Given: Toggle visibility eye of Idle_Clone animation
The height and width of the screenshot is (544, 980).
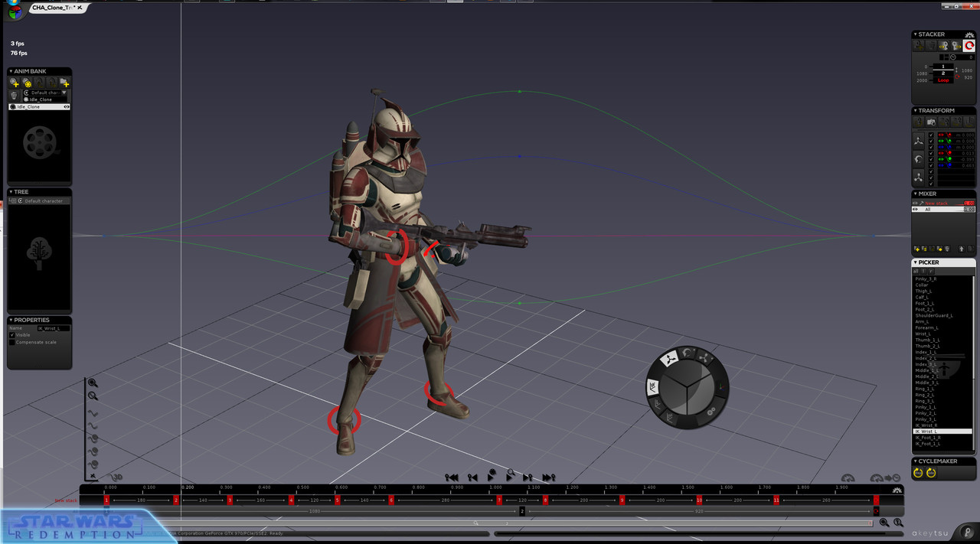Looking at the screenshot, I should pyautogui.click(x=67, y=106).
